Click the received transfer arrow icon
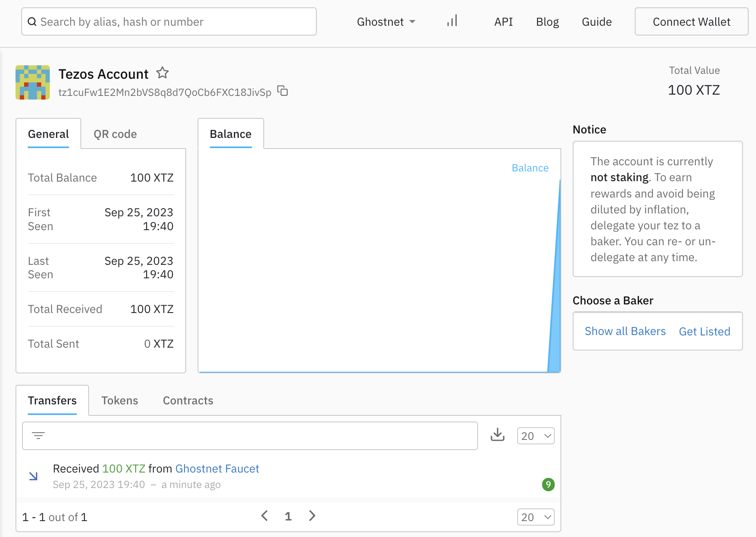 33,476
